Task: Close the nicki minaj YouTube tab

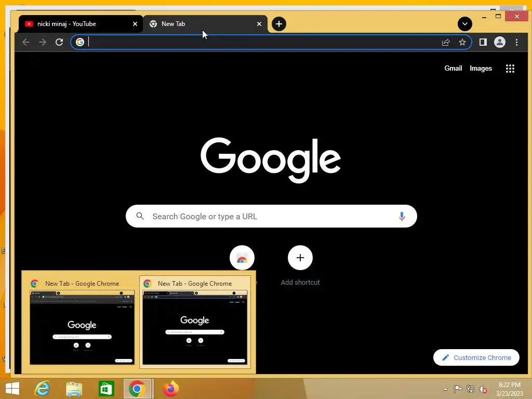Action: pos(135,24)
